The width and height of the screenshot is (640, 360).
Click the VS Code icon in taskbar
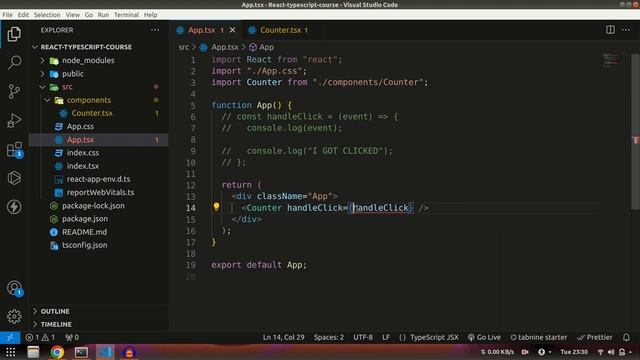[x=105, y=352]
